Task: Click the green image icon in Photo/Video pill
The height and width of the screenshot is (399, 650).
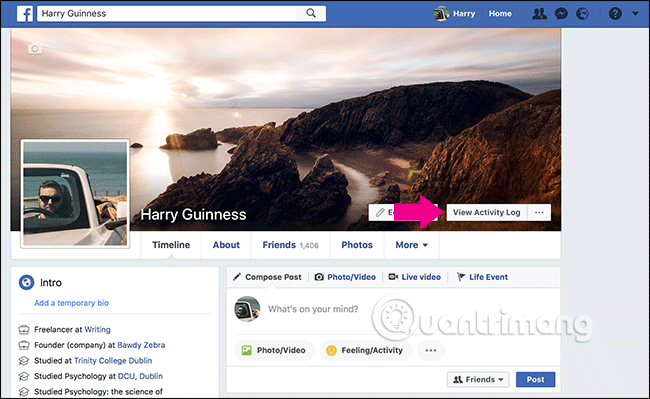Action: pos(247,350)
